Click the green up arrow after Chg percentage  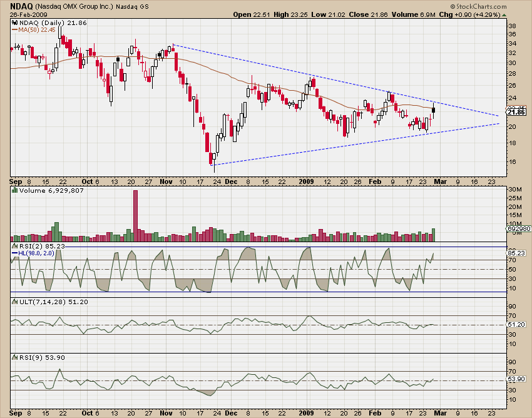pos(504,15)
